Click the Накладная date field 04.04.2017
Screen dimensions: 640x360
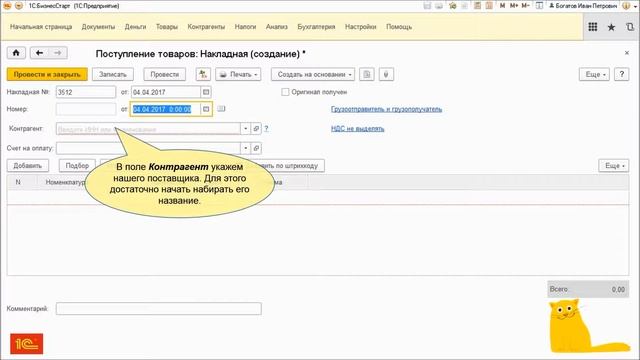tap(166, 92)
